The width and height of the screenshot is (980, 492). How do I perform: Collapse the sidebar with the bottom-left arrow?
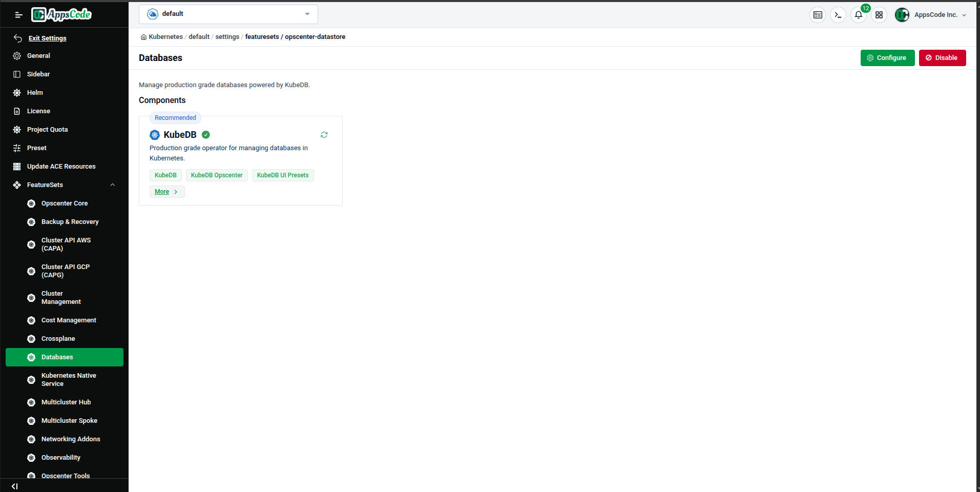coord(14,486)
